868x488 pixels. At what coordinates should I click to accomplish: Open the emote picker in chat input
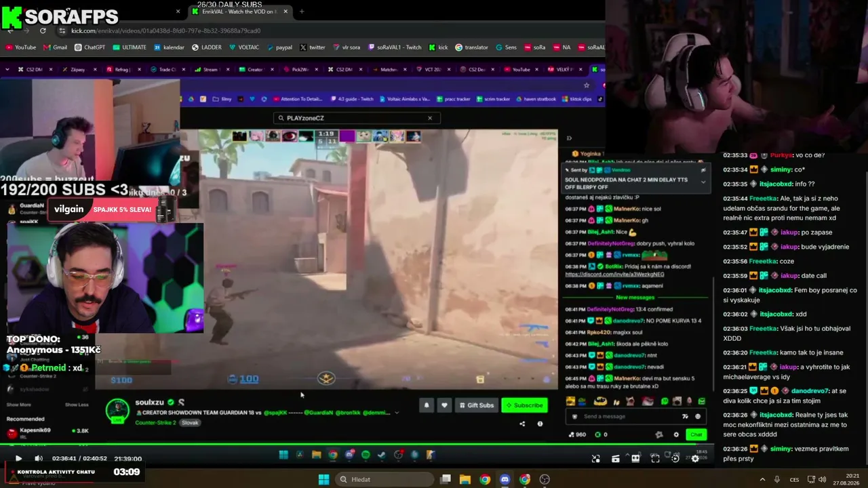pyautogui.click(x=698, y=416)
